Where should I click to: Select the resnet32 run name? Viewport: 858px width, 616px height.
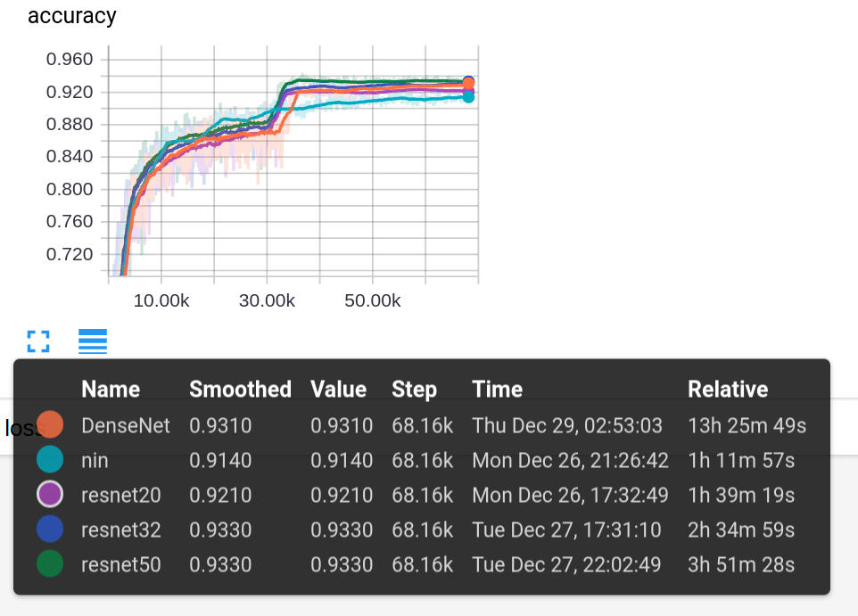pyautogui.click(x=121, y=530)
